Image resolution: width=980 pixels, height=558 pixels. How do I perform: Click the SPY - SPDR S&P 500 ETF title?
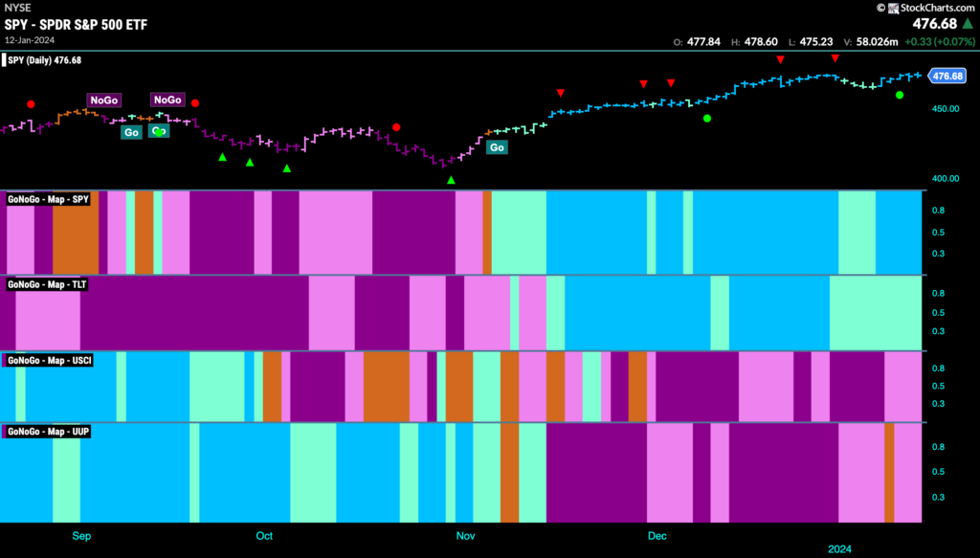(76, 25)
